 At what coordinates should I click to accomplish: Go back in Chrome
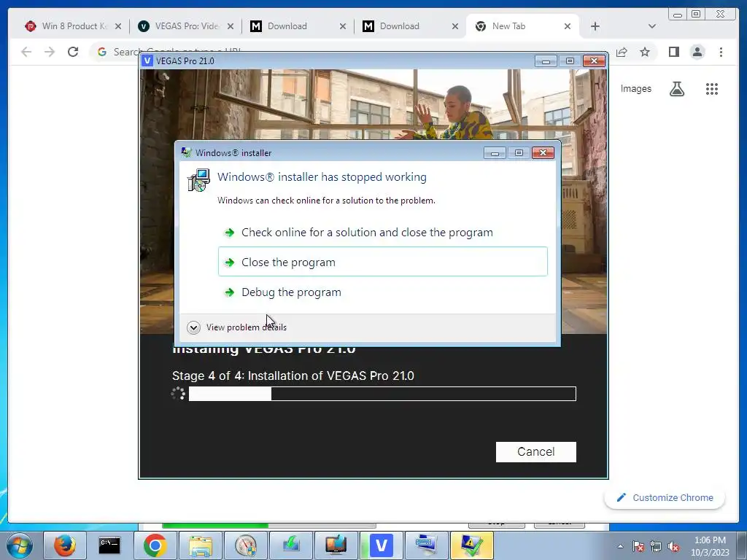point(26,52)
